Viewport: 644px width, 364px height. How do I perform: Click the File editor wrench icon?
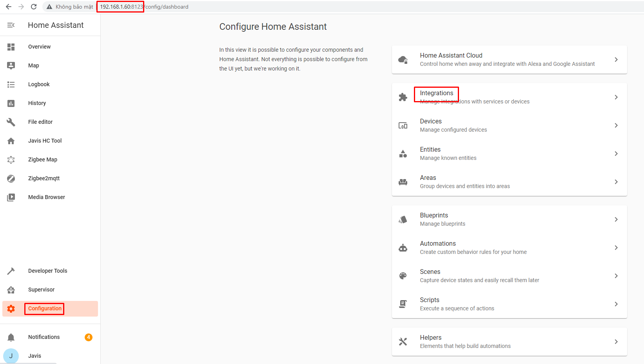[x=11, y=122]
